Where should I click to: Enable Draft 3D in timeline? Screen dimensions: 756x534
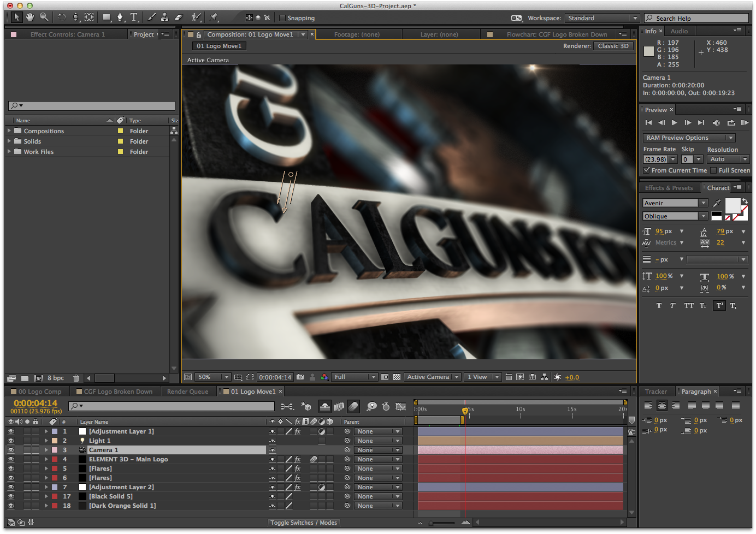[x=306, y=406]
